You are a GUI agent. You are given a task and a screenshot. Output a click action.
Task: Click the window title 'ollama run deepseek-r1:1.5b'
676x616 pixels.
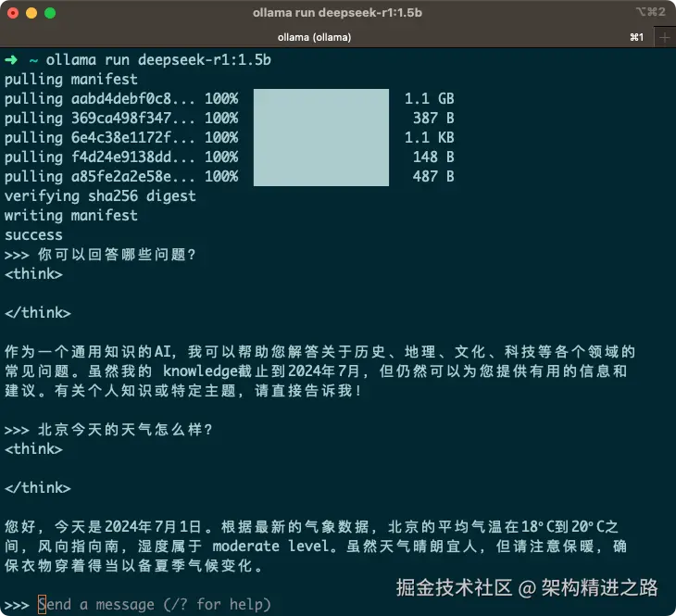(x=337, y=13)
